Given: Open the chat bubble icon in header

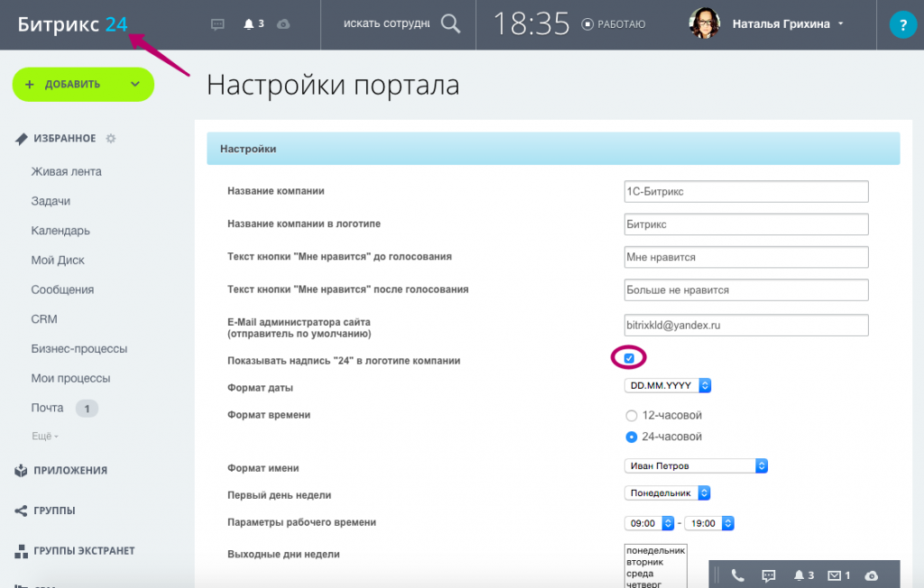Looking at the screenshot, I should 217,24.
